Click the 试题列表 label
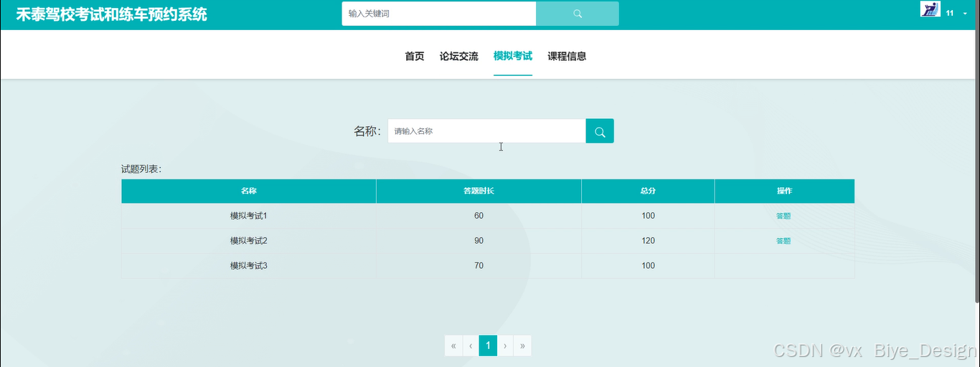The image size is (980, 367). coord(141,169)
